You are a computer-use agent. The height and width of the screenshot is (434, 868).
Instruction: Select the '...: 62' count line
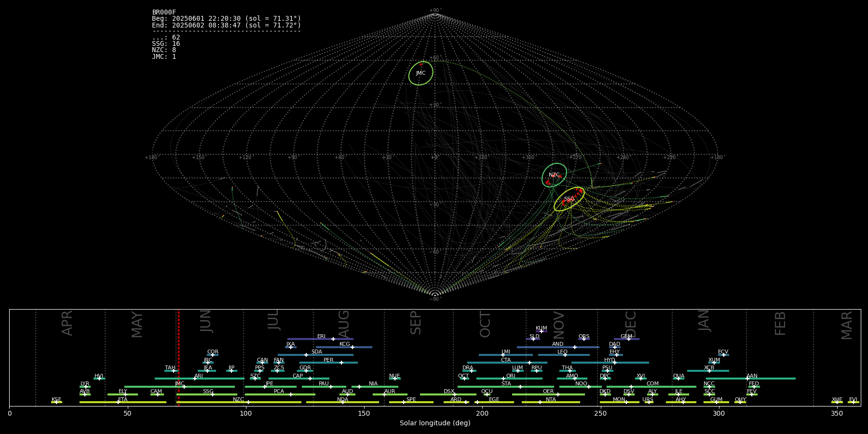(x=166, y=38)
